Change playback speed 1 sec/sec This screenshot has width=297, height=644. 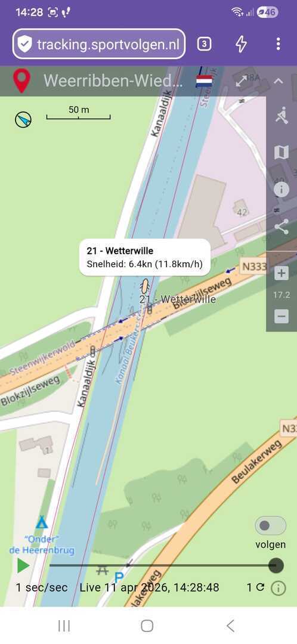click(42, 587)
